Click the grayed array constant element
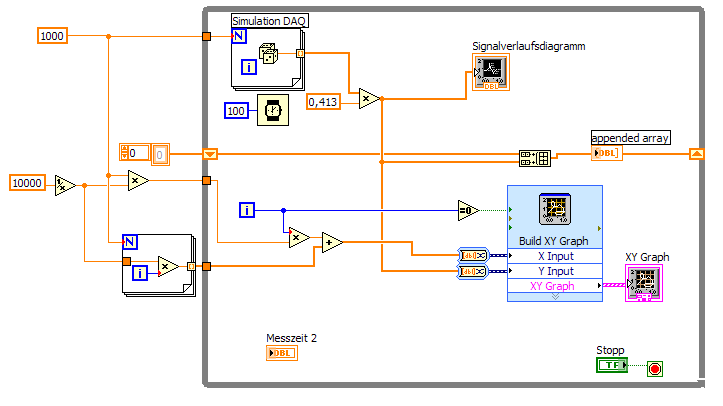The image size is (723, 406). pos(160,155)
